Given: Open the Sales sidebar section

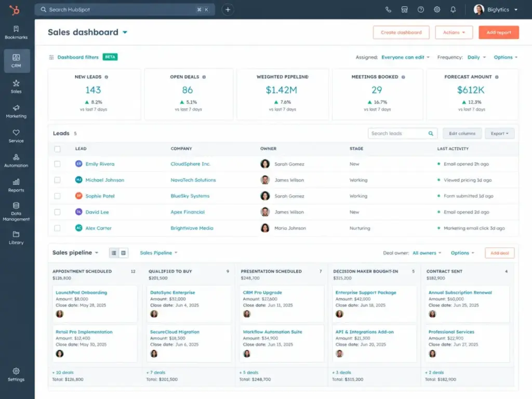Looking at the screenshot, I should (16, 87).
